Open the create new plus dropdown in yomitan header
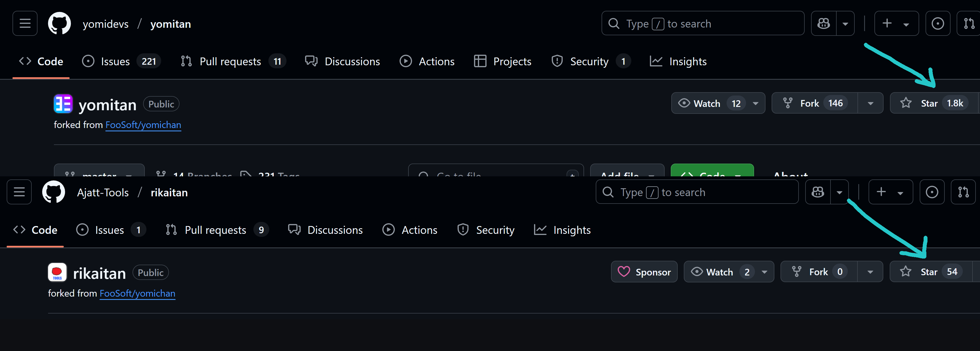The height and width of the screenshot is (351, 980). (896, 24)
